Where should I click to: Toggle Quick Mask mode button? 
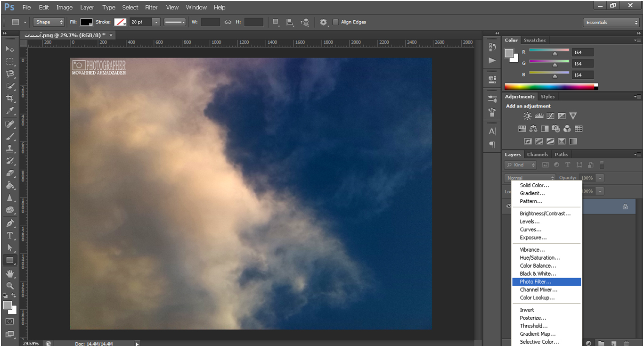9,321
